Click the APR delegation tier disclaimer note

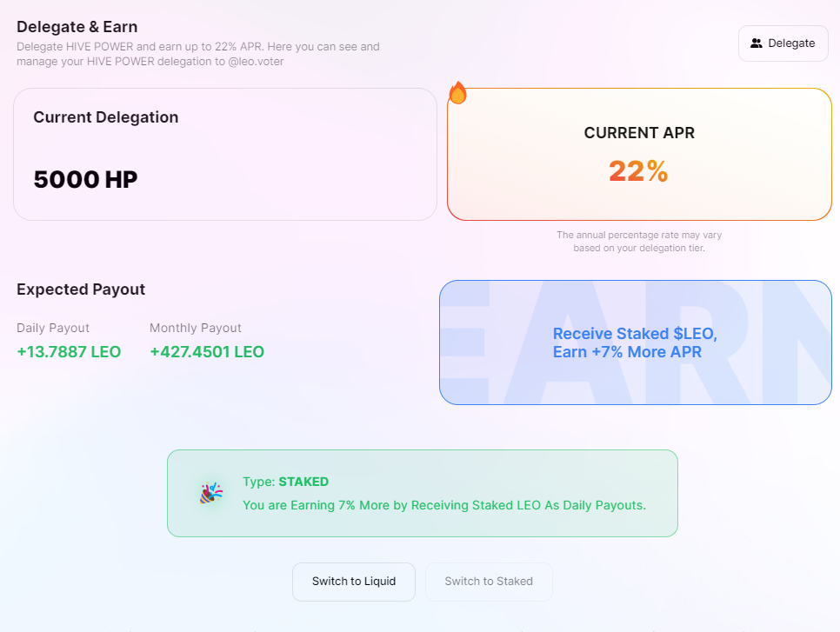pos(639,242)
